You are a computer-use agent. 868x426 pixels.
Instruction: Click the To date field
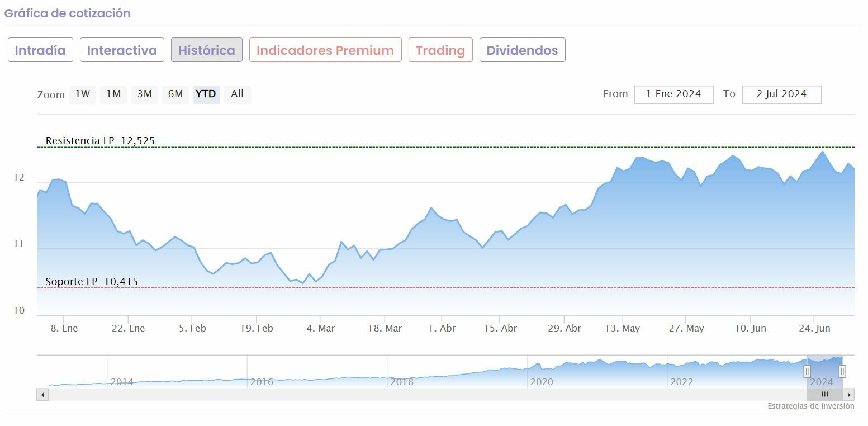pos(781,94)
